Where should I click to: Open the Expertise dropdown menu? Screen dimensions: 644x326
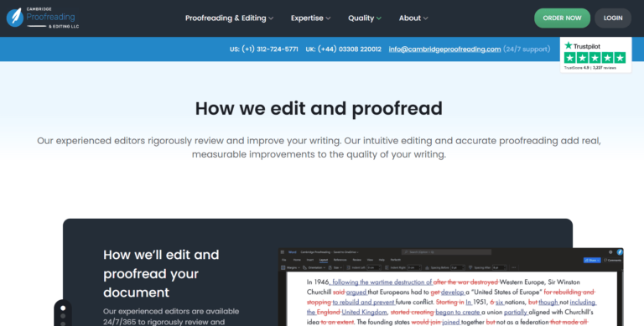[310, 18]
